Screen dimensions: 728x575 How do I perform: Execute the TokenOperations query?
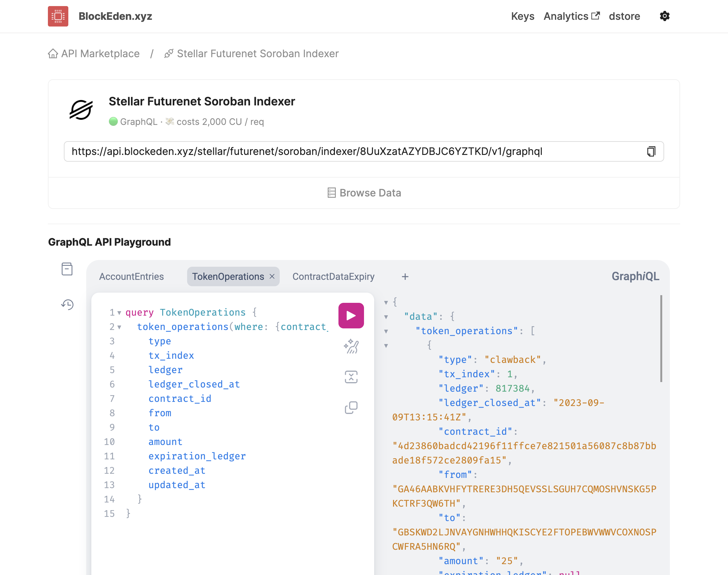point(351,315)
